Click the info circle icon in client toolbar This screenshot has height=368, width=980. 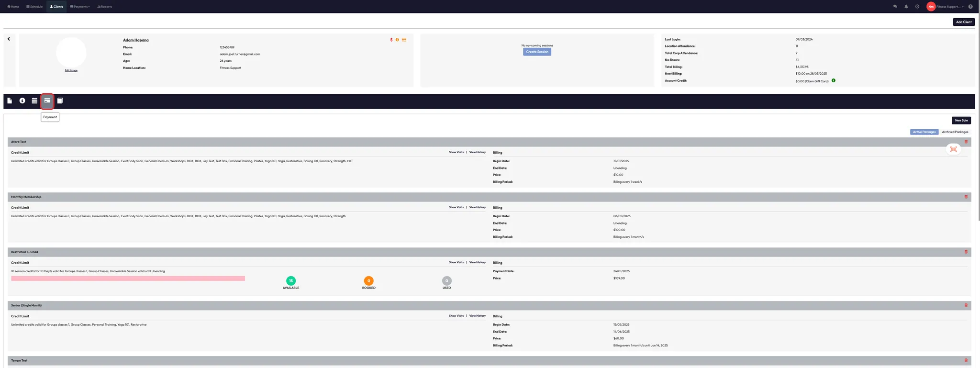coord(22,101)
